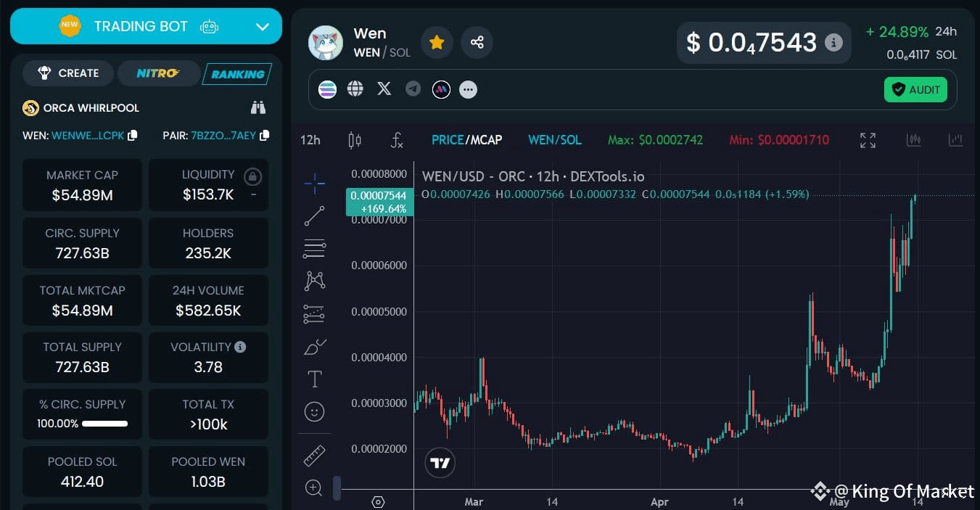Open the RANKING button
The height and width of the screenshot is (510, 980).
coord(237,74)
